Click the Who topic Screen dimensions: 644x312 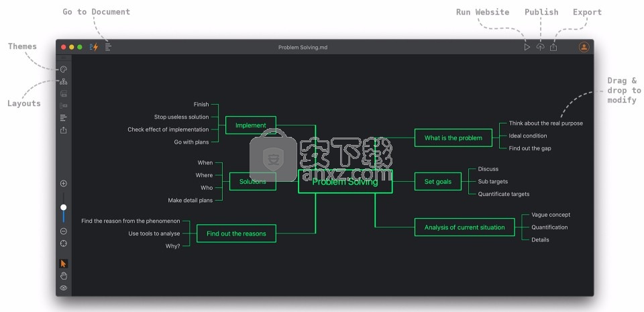[x=207, y=188]
